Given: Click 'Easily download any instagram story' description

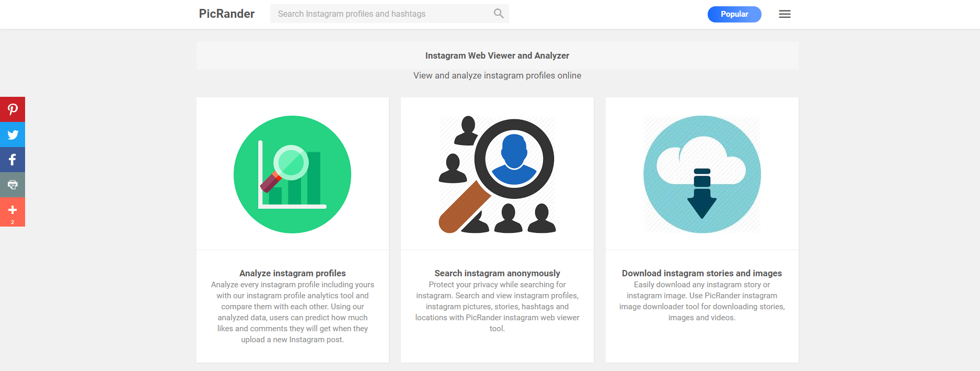Looking at the screenshot, I should tap(702, 301).
